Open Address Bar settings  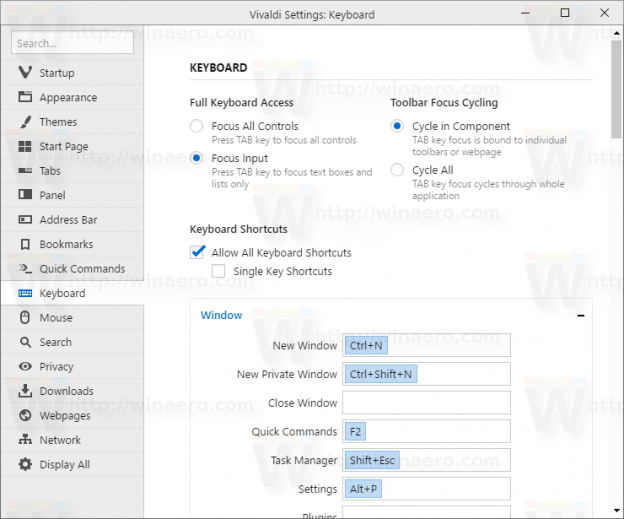point(72,219)
